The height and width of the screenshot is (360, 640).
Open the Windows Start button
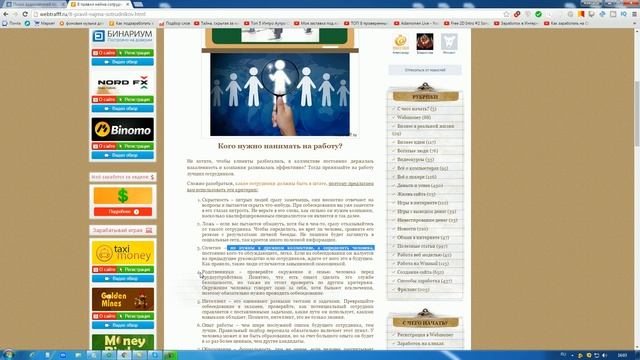tap(8, 354)
